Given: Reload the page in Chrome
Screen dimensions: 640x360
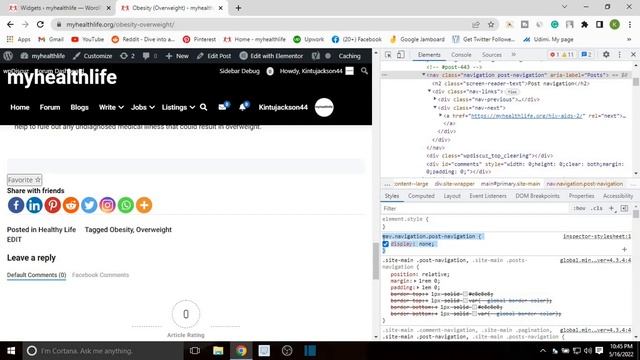Looking at the screenshot, I should (40, 24).
